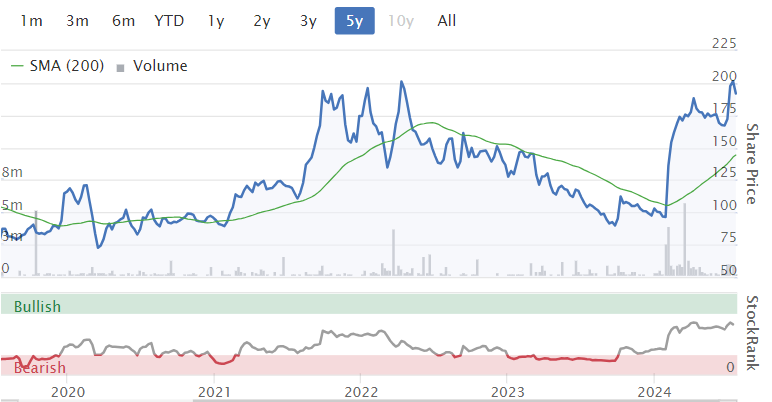Screen dimensions: 772x402
Task: Click the 2023 x-axis year label
Action: point(508,392)
